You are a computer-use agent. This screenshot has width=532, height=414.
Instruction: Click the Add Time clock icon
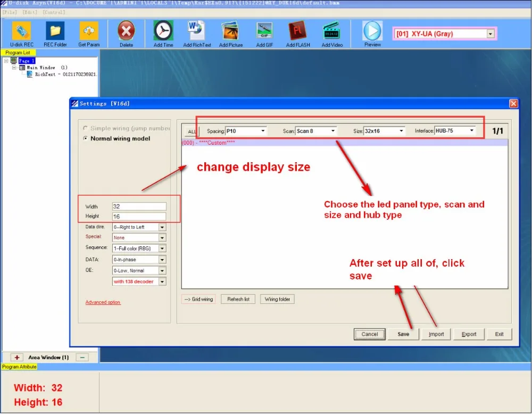pyautogui.click(x=163, y=31)
